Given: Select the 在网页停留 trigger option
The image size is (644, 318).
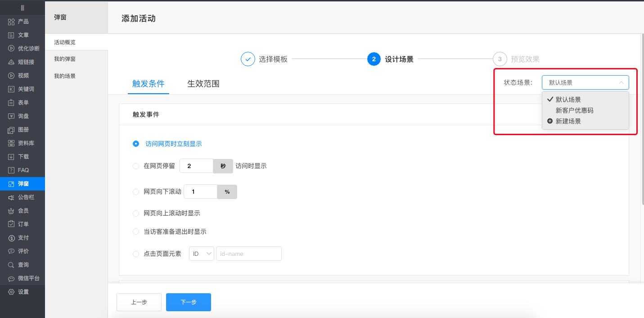Looking at the screenshot, I should click(136, 166).
